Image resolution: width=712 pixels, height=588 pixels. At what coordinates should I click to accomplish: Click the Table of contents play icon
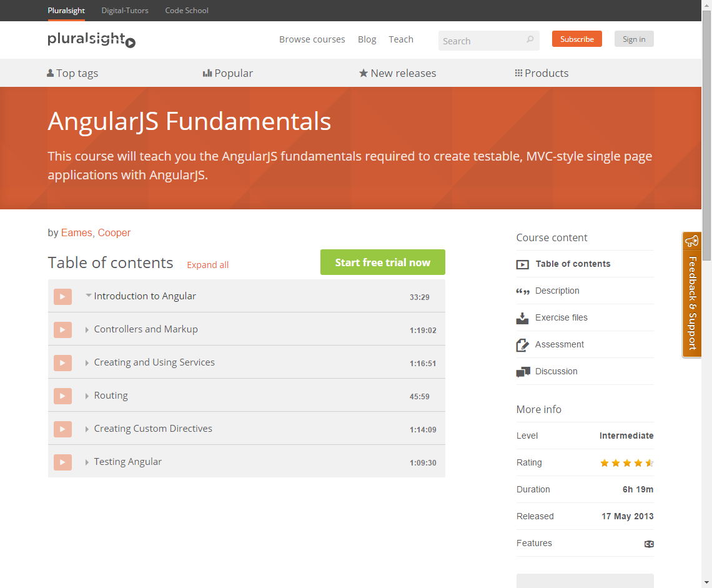(523, 264)
